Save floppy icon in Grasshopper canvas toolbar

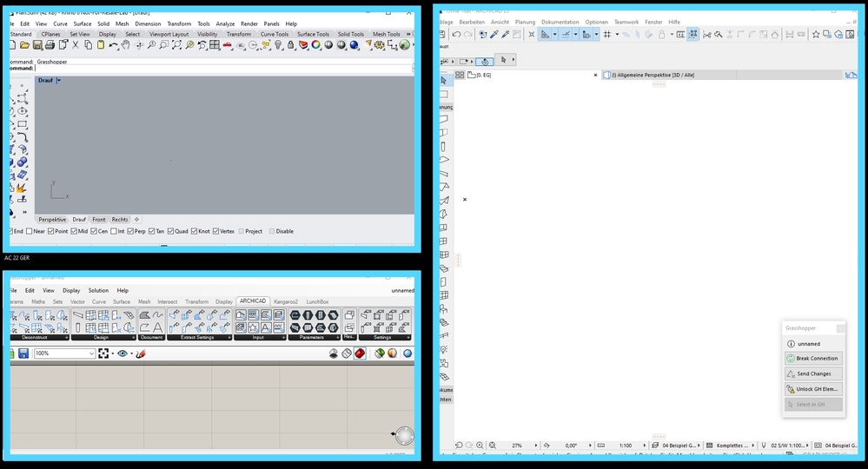click(23, 353)
